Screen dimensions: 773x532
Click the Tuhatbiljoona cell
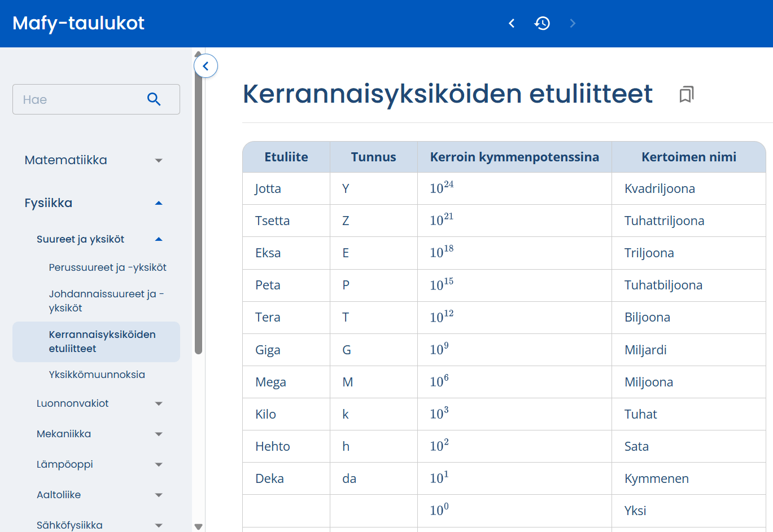point(689,285)
